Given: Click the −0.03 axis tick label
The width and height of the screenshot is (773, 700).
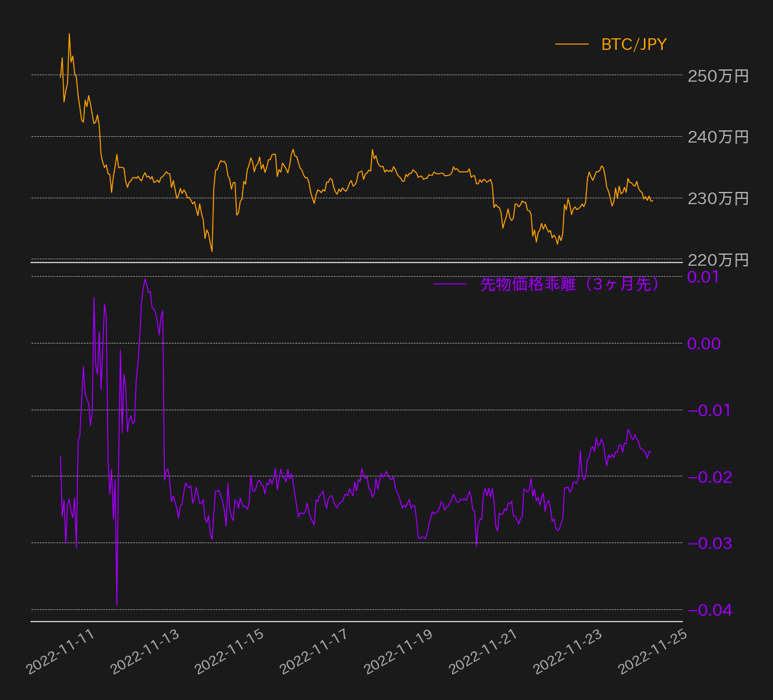Looking at the screenshot, I should (709, 543).
